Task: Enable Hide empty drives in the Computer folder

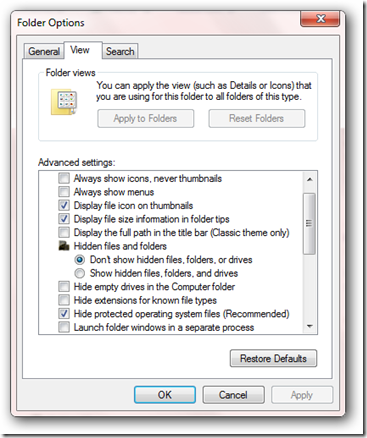Action: pos(64,287)
